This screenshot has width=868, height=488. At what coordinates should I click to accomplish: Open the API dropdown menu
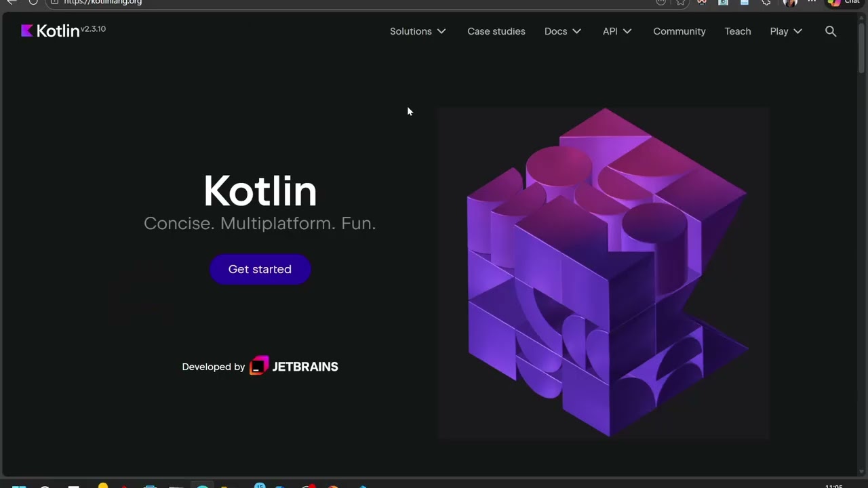pos(617,31)
